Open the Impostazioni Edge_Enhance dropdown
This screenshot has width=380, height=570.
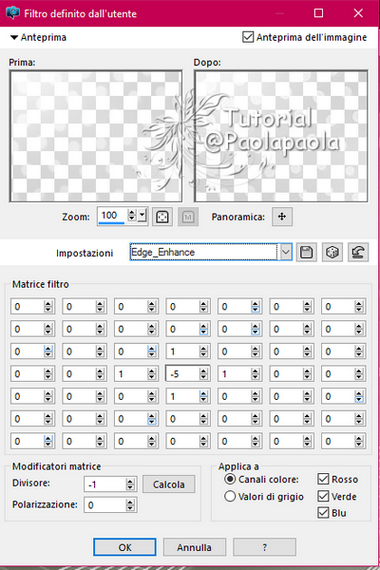click(286, 252)
